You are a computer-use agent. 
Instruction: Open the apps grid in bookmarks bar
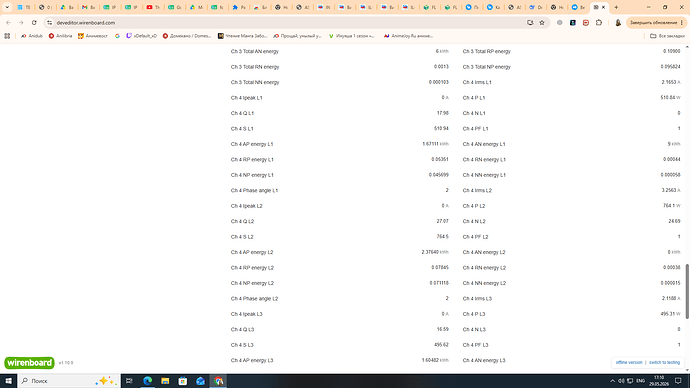click(x=7, y=36)
